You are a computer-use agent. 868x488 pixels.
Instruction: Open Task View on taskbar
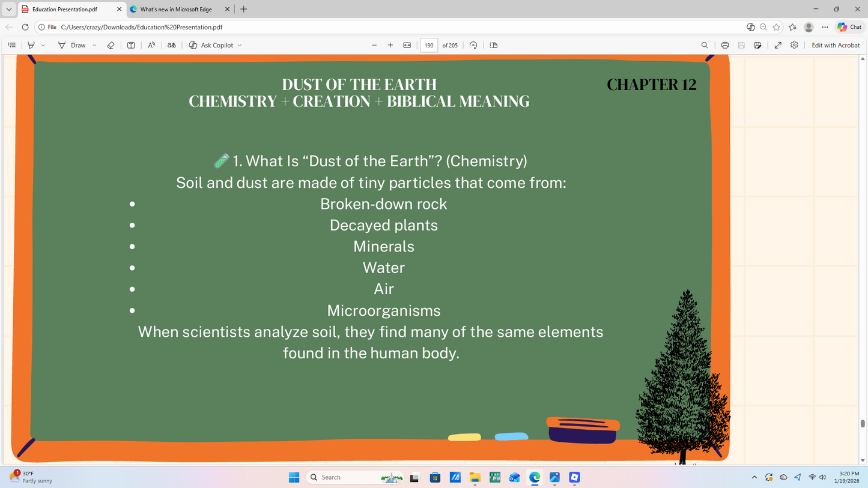tap(414, 477)
